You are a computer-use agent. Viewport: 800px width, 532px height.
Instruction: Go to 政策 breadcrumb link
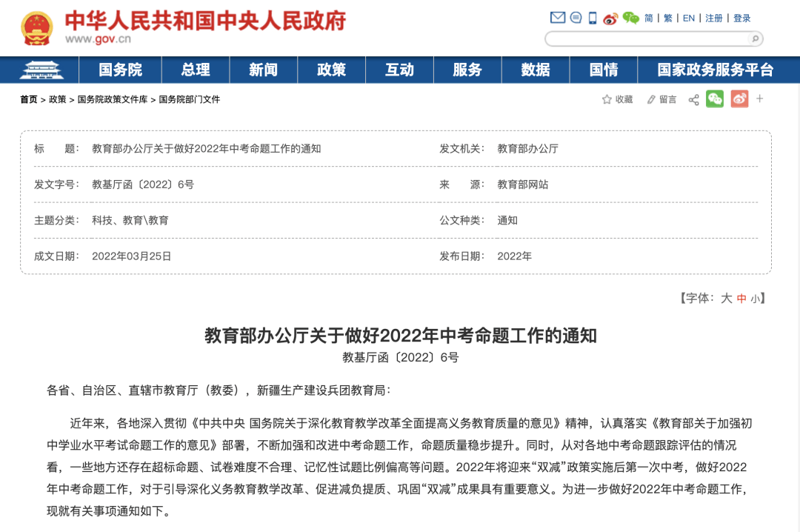pyautogui.click(x=58, y=99)
